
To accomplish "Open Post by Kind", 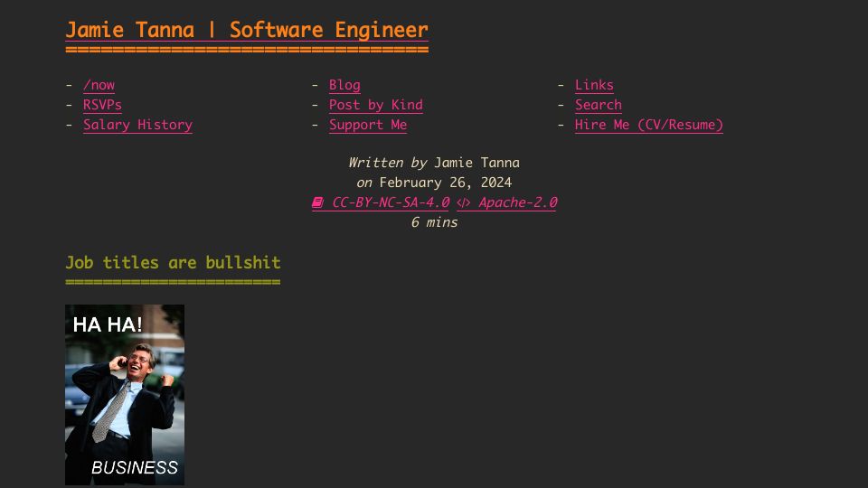I will pos(376,105).
